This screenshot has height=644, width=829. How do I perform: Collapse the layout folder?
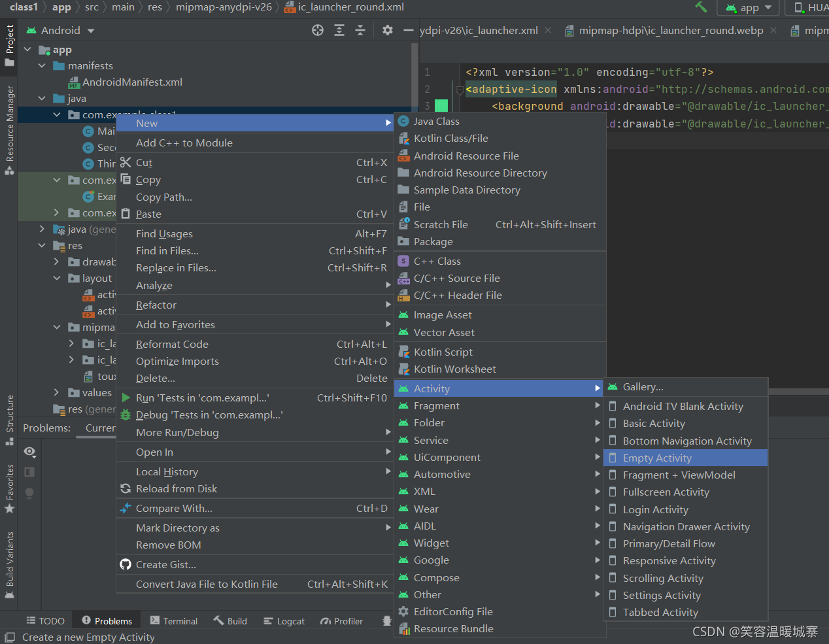(x=56, y=279)
